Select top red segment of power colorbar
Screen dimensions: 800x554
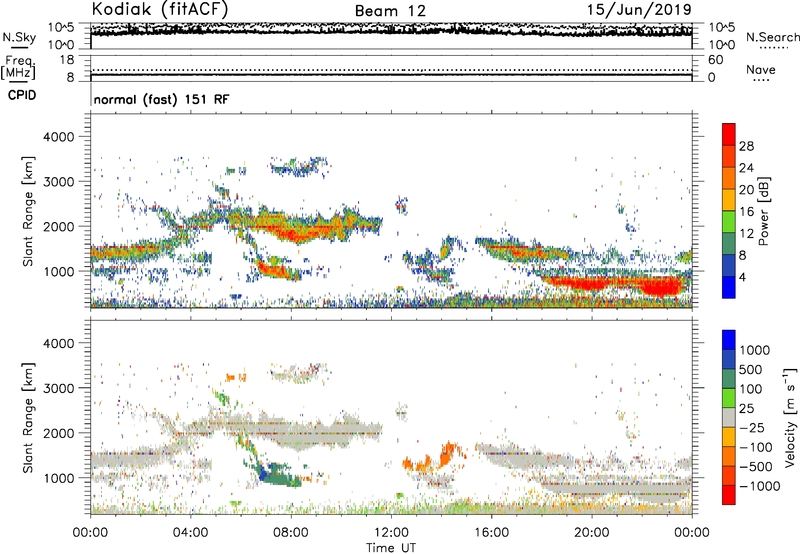[x=729, y=135]
